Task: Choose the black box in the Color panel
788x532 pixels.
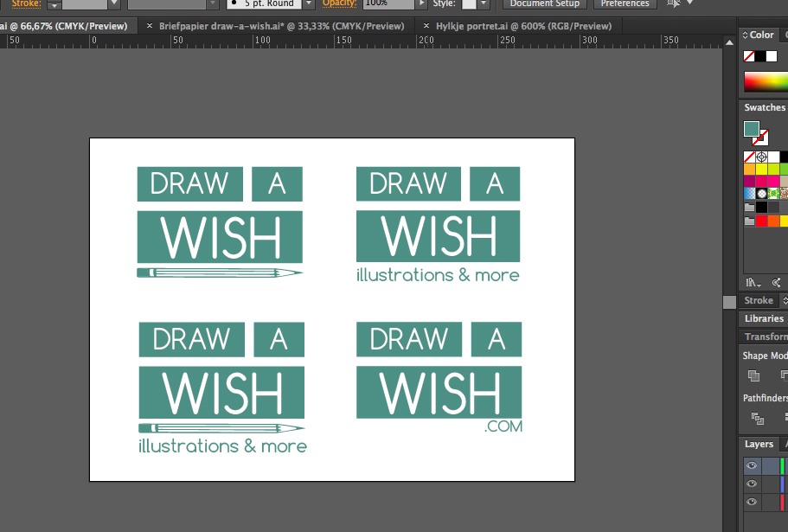Action: click(760, 56)
